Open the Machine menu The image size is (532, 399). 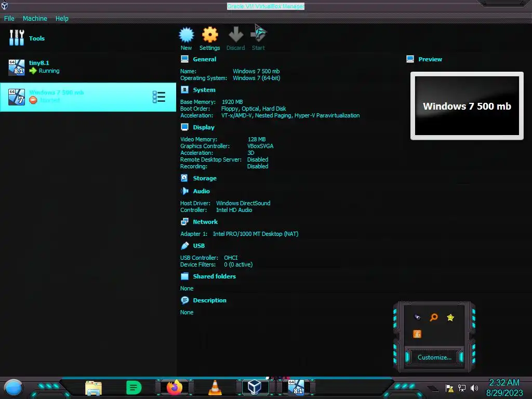35,18
